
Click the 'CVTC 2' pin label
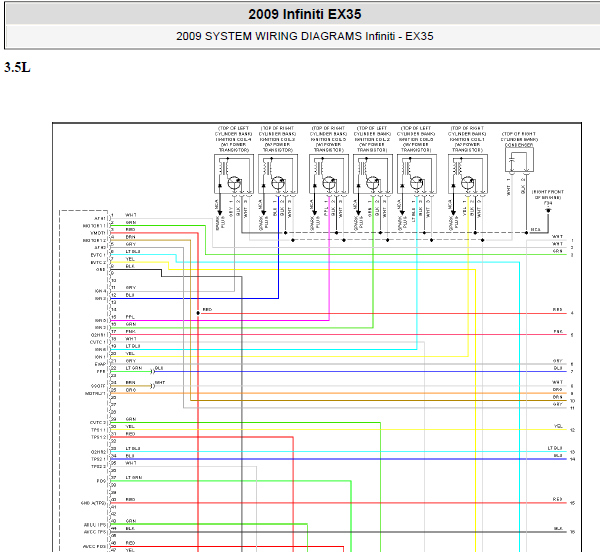point(98,423)
